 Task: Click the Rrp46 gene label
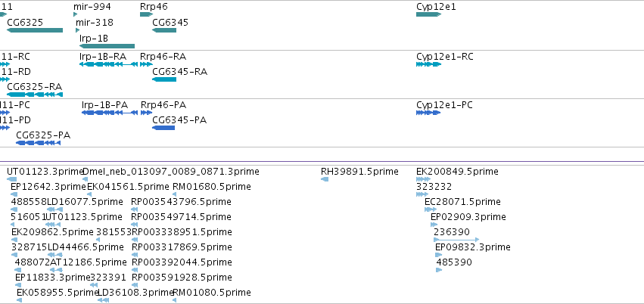tap(154, 7)
